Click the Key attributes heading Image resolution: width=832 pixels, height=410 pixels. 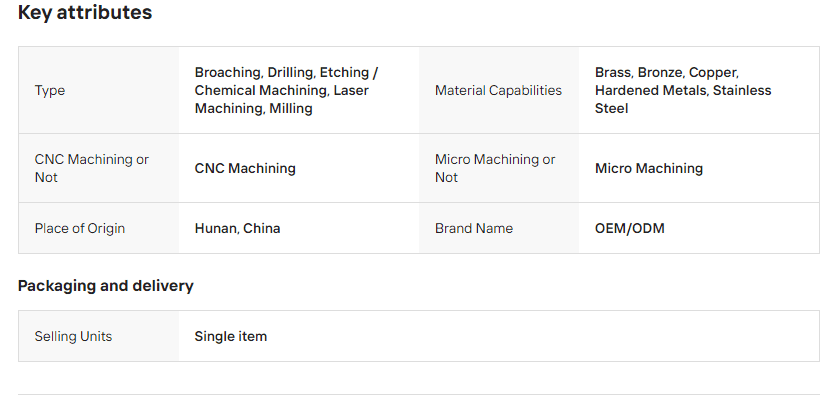click(x=85, y=13)
